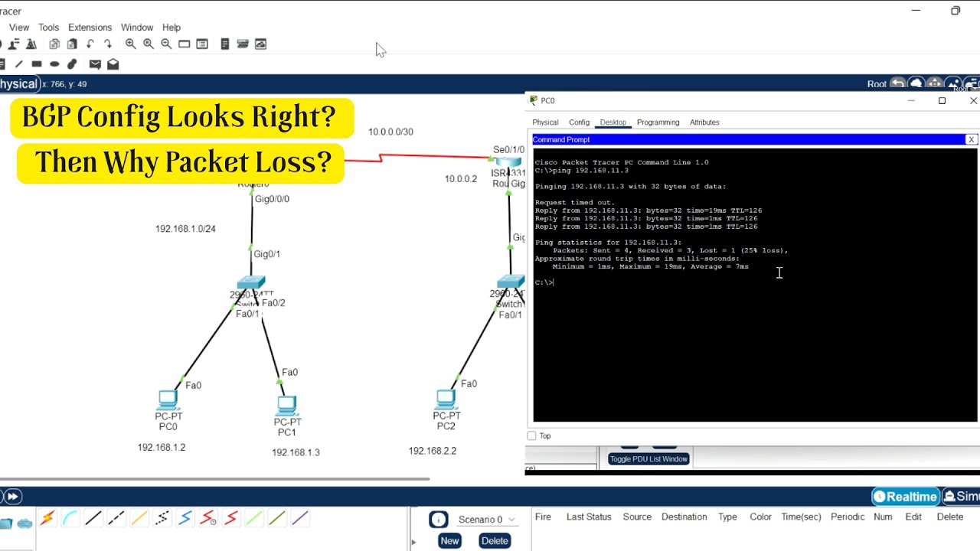This screenshot has width=980, height=551.
Task: Click the 10.0.0.0/30 network label
Action: click(x=390, y=132)
